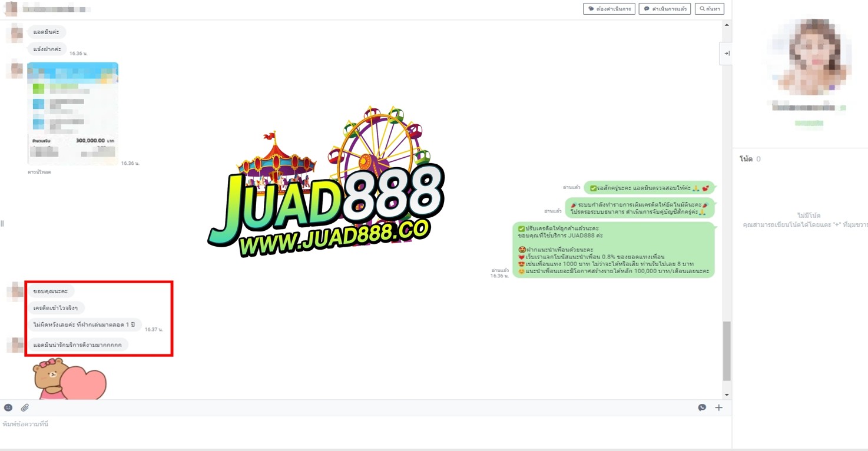Image resolution: width=868 pixels, height=451 pixels.
Task: Click the customer avatar in chat header
Action: coord(11,9)
